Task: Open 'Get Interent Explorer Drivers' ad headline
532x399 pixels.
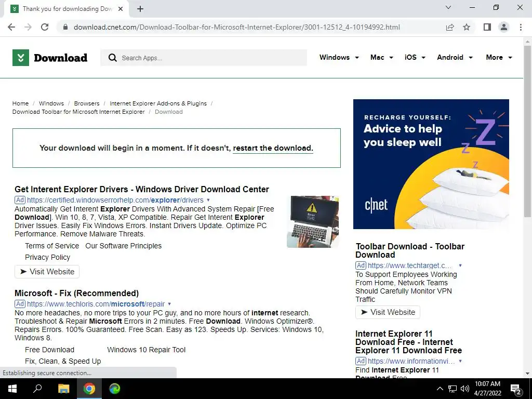Action: point(142,189)
